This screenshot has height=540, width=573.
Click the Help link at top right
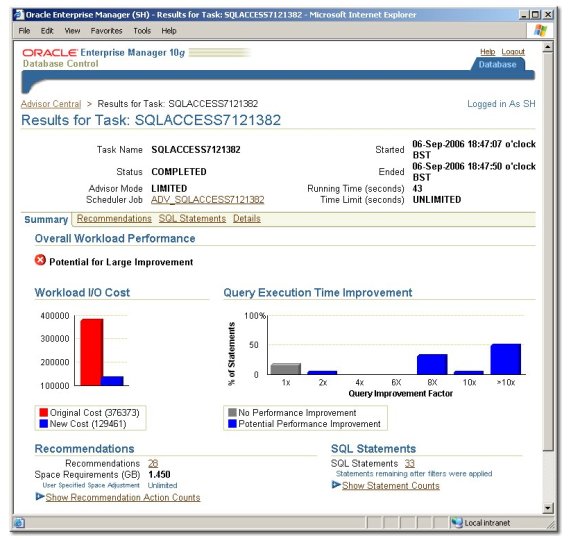tap(487, 52)
